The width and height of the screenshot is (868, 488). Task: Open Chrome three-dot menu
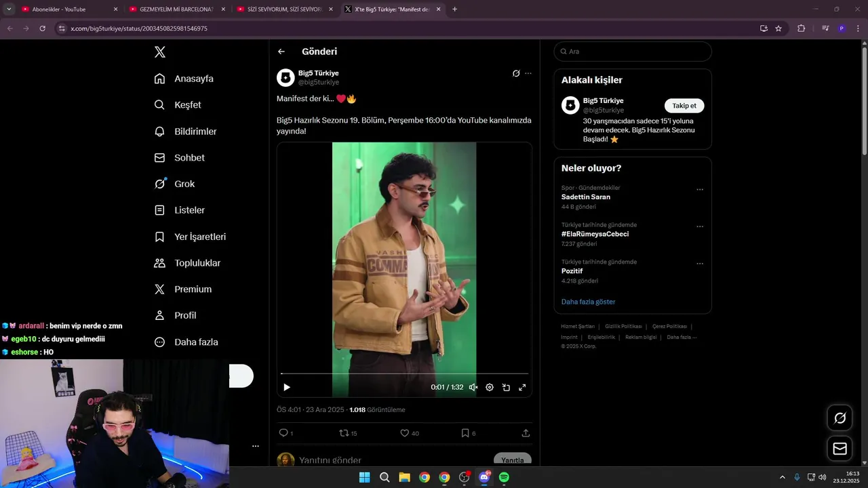tap(858, 28)
